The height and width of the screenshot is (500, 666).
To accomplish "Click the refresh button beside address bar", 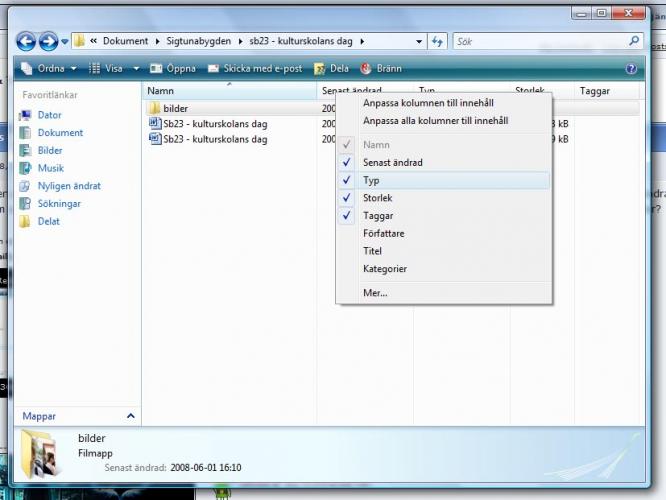I will [x=437, y=41].
